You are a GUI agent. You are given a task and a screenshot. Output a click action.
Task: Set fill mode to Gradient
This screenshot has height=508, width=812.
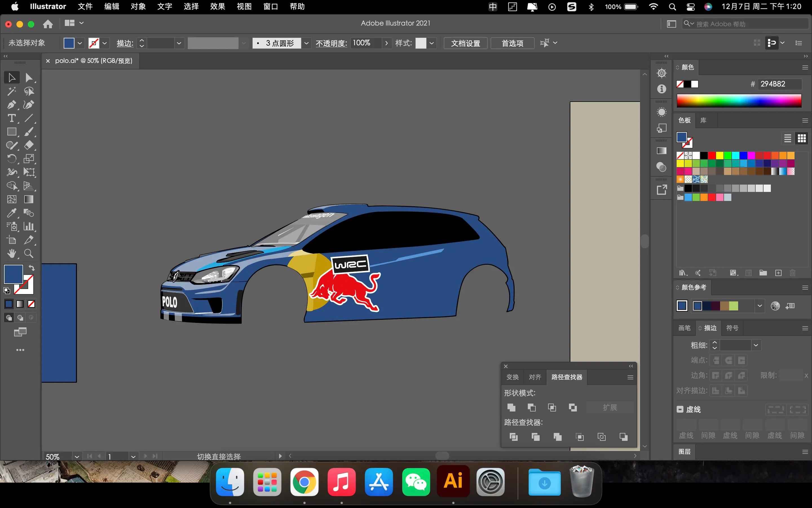[x=20, y=304]
